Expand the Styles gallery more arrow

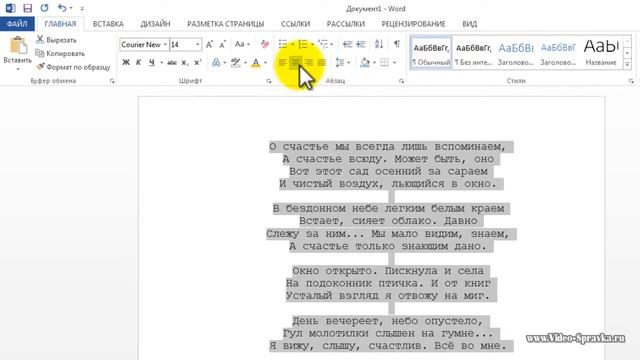click(x=628, y=64)
